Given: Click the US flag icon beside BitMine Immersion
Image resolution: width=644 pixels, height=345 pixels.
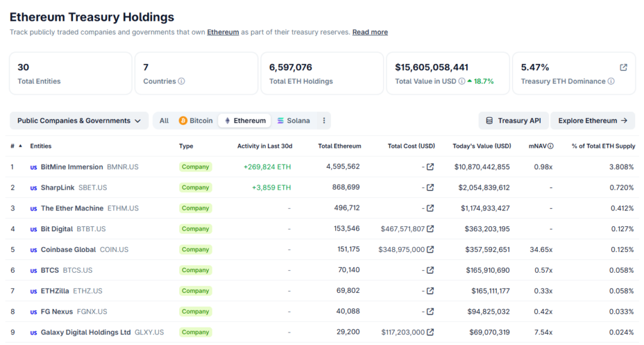Looking at the screenshot, I should pos(34,167).
